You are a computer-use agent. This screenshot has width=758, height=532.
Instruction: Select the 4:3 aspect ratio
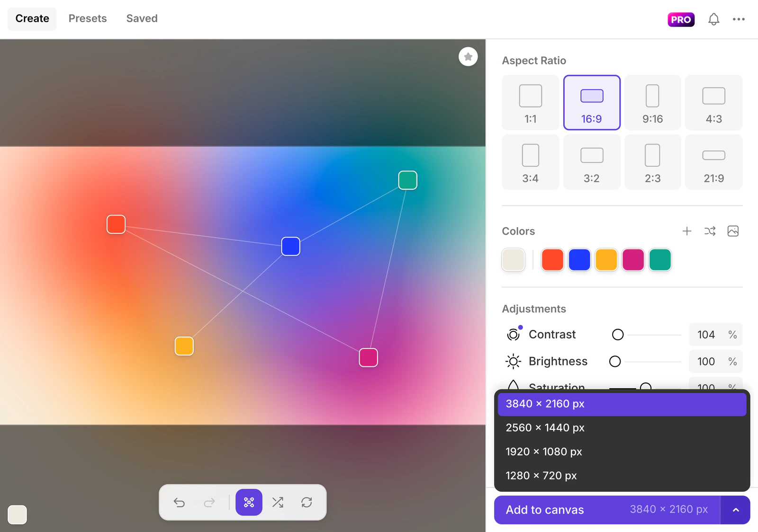click(714, 103)
